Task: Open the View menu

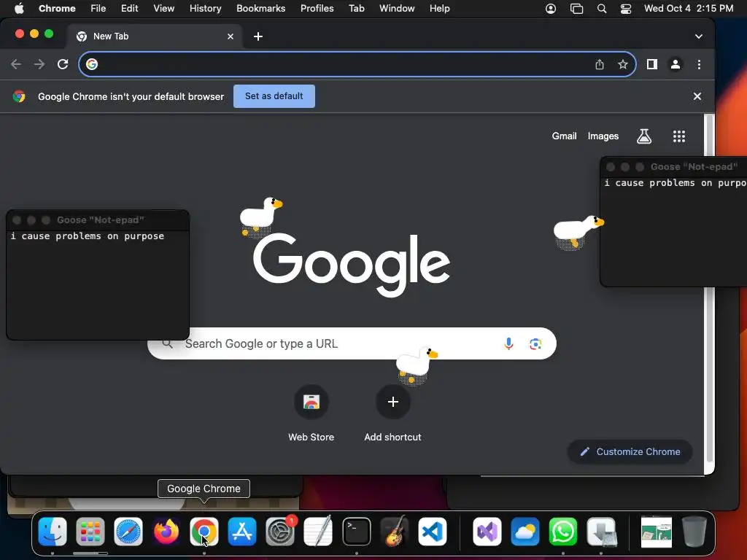Action: tap(163, 9)
